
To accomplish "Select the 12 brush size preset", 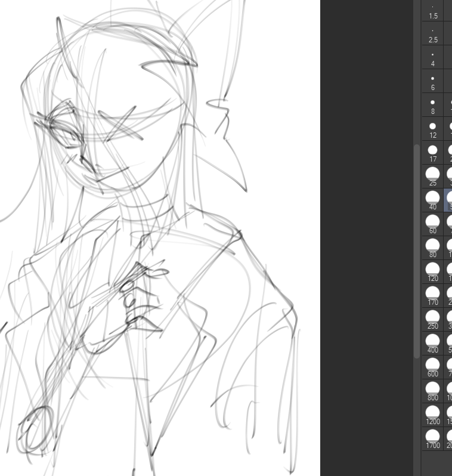I will (432, 129).
